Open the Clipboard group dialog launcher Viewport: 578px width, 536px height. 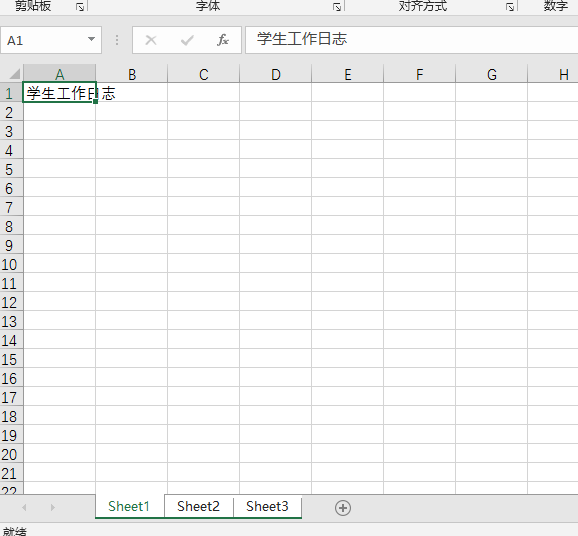[80, 7]
